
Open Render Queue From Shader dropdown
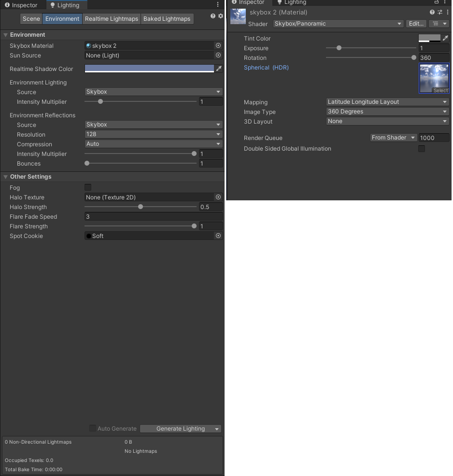pyautogui.click(x=394, y=138)
